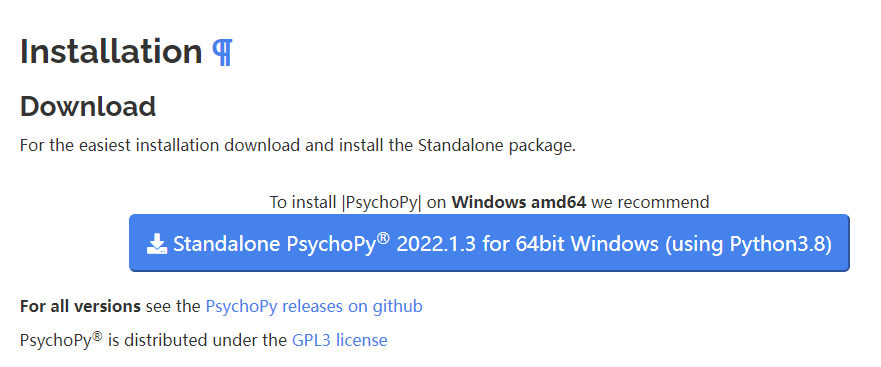This screenshot has height=367, width=881.
Task: Click the '2022.1.3' version number in button
Action: (x=437, y=244)
